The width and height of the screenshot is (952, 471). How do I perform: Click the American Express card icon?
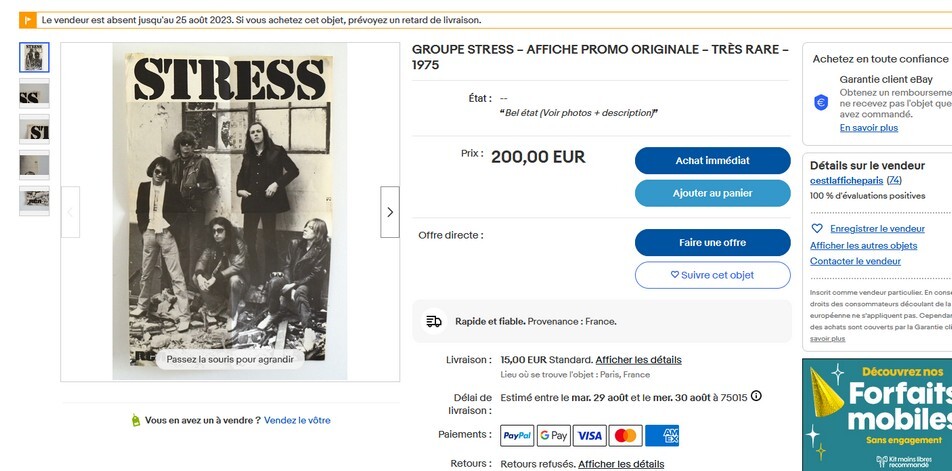pos(662,435)
